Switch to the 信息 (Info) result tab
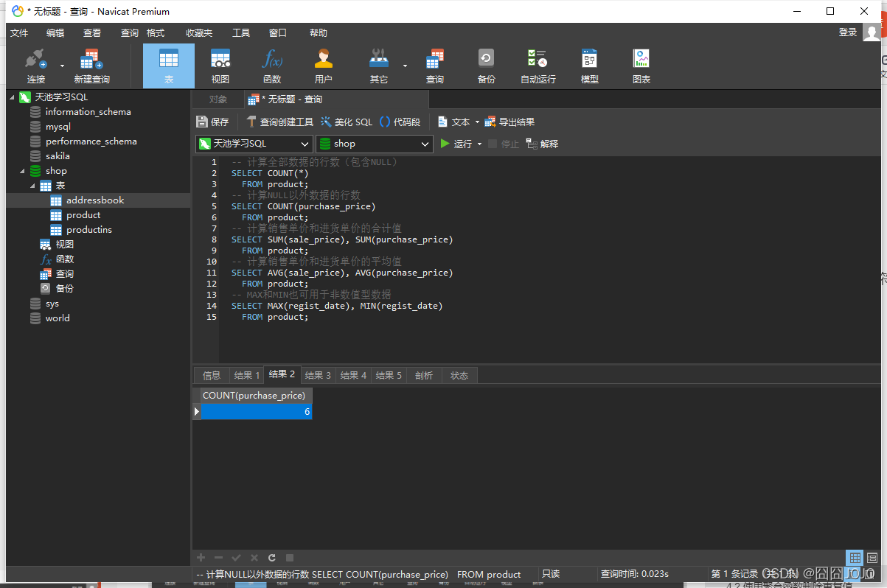Image resolution: width=887 pixels, height=588 pixels. pos(212,376)
